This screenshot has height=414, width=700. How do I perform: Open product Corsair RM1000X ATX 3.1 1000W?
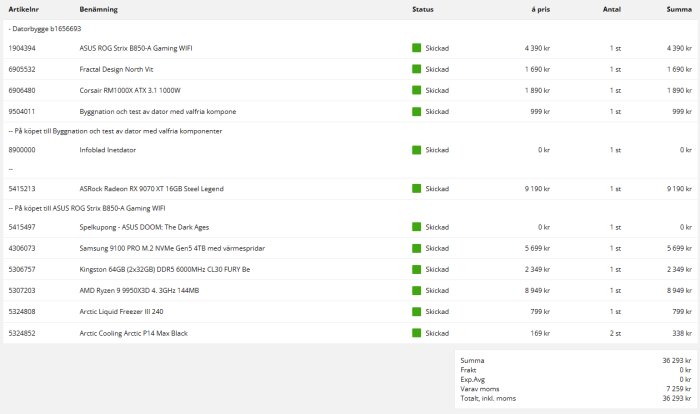130,90
